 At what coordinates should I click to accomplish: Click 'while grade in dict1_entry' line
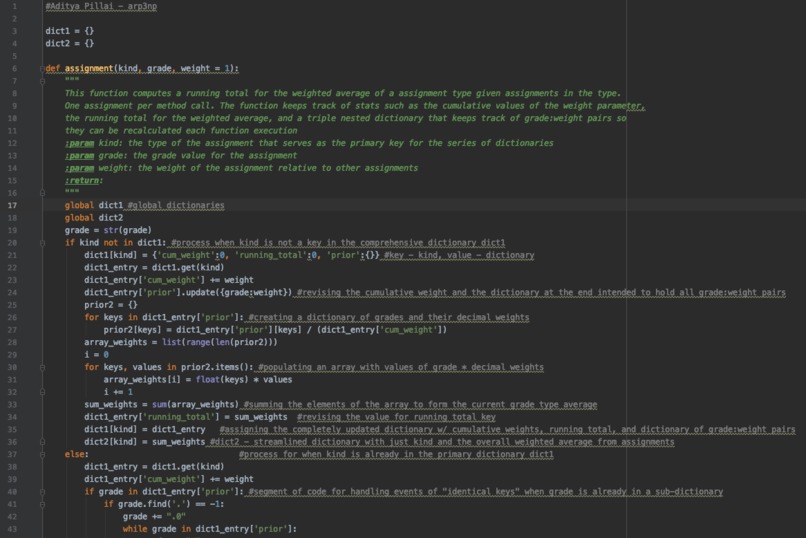[x=210, y=529]
